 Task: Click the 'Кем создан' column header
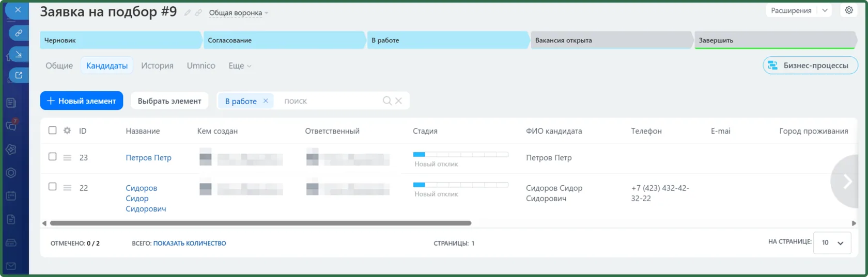point(217,131)
